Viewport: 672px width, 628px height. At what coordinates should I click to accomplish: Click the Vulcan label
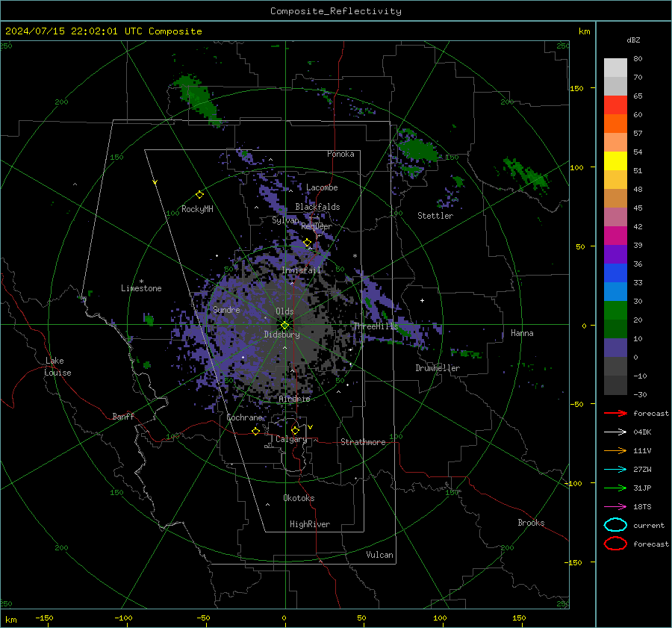pos(380,555)
